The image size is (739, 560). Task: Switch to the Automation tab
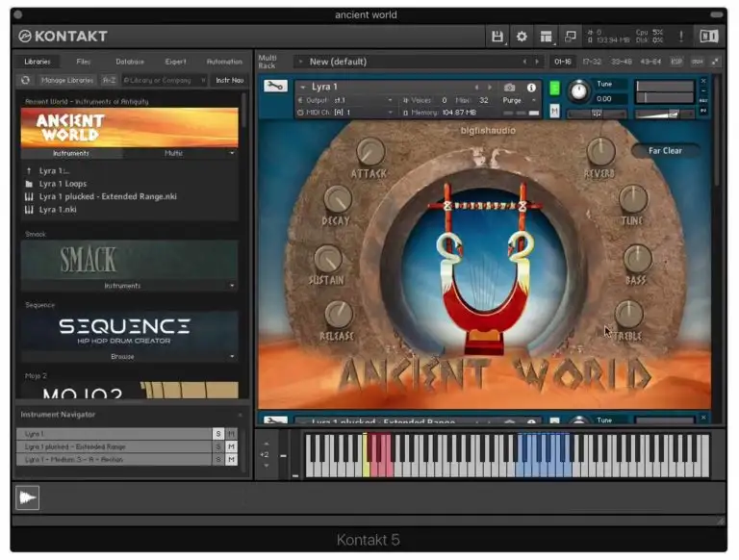pos(224,62)
